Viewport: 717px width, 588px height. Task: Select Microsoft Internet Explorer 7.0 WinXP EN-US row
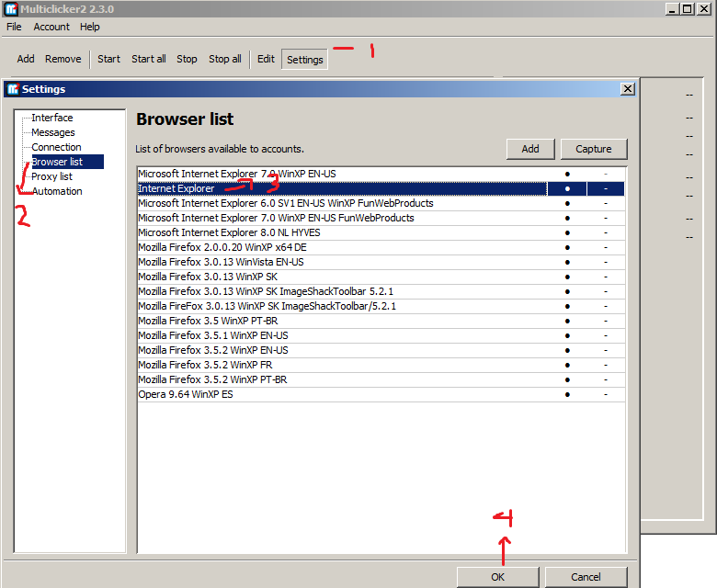tap(381, 174)
